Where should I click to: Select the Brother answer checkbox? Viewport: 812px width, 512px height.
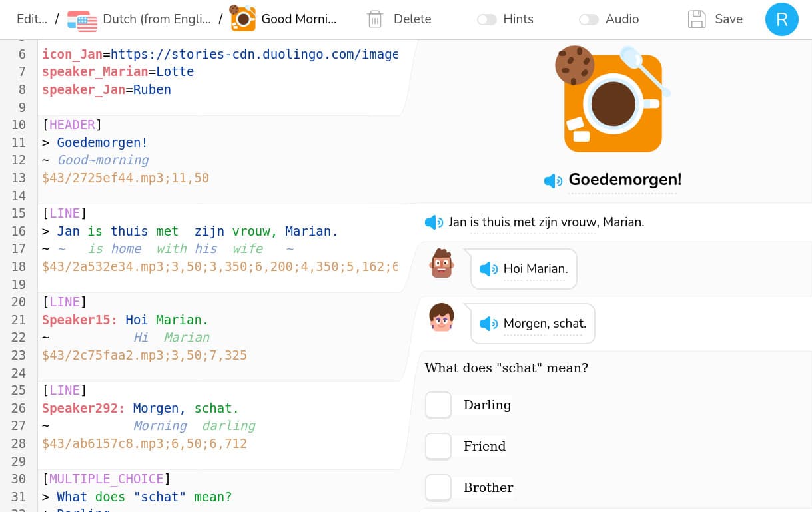438,487
